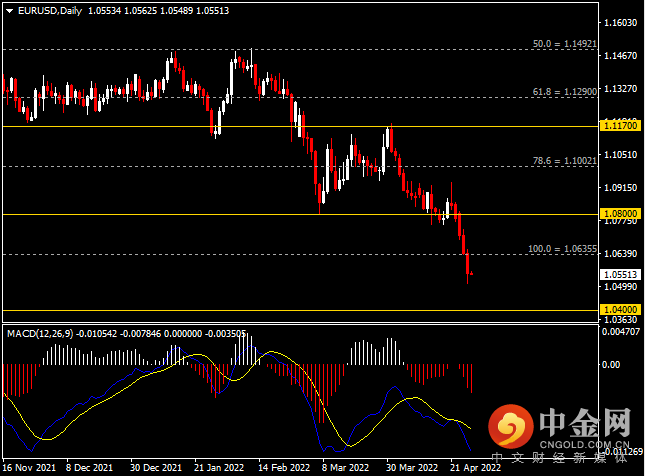
Task: Click the 1.08000 yellow price tag
Action: click(620, 214)
